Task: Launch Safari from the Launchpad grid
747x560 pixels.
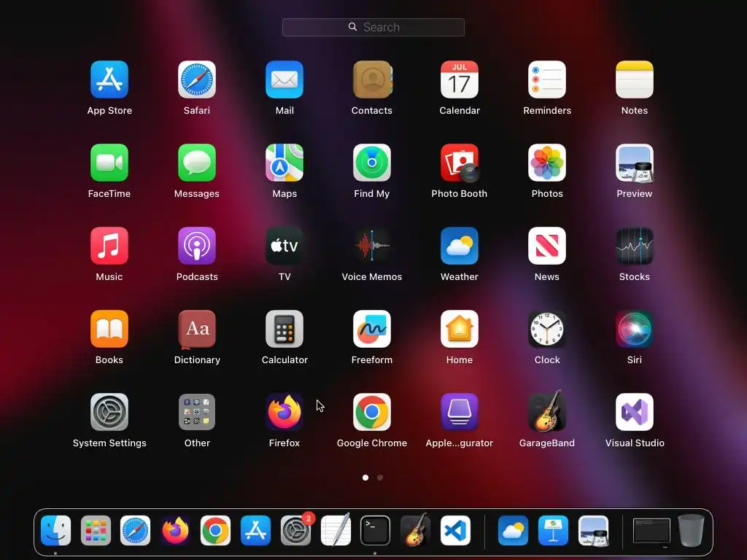Action: click(x=197, y=79)
